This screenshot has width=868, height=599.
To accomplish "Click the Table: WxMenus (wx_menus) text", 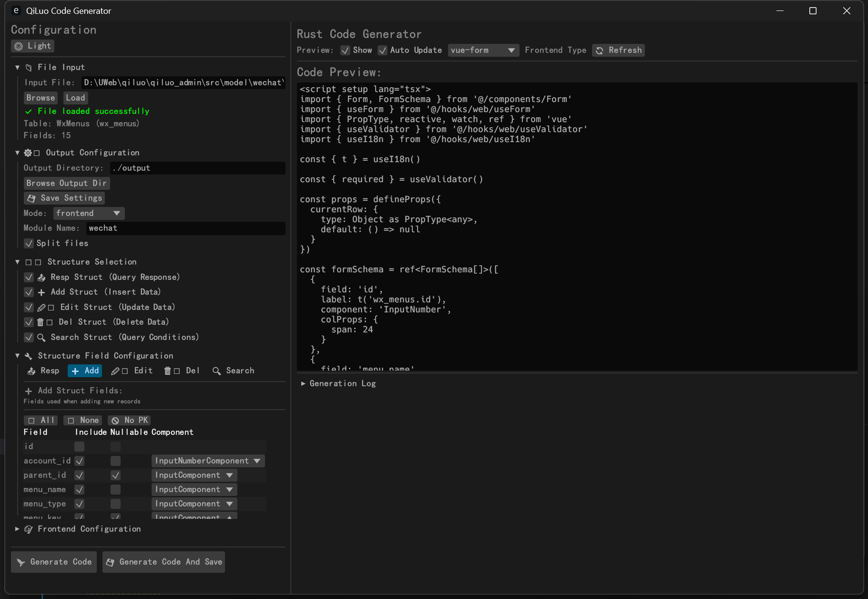I will (82, 124).
